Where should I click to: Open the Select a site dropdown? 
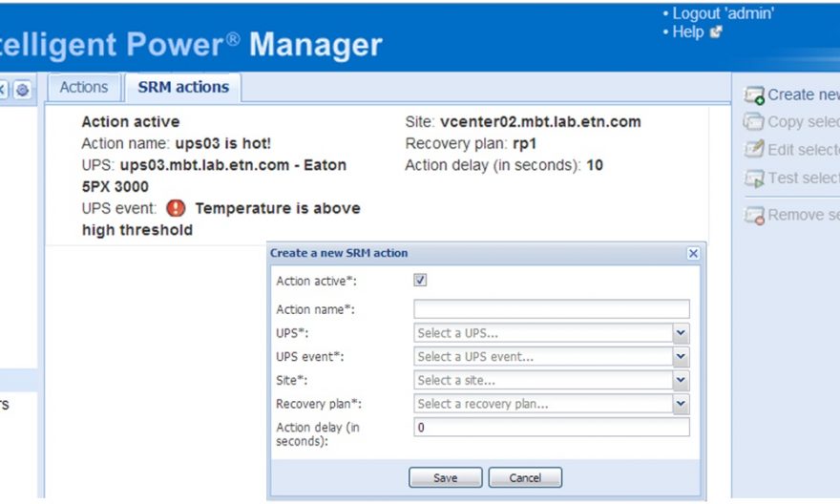[x=681, y=381]
